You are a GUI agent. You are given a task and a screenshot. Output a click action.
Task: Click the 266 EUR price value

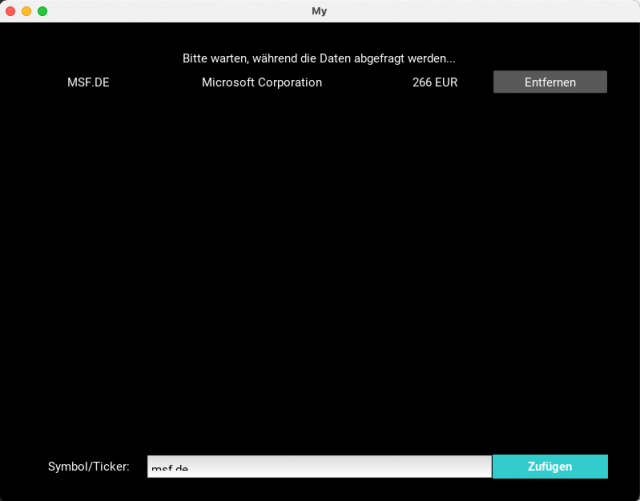point(434,82)
